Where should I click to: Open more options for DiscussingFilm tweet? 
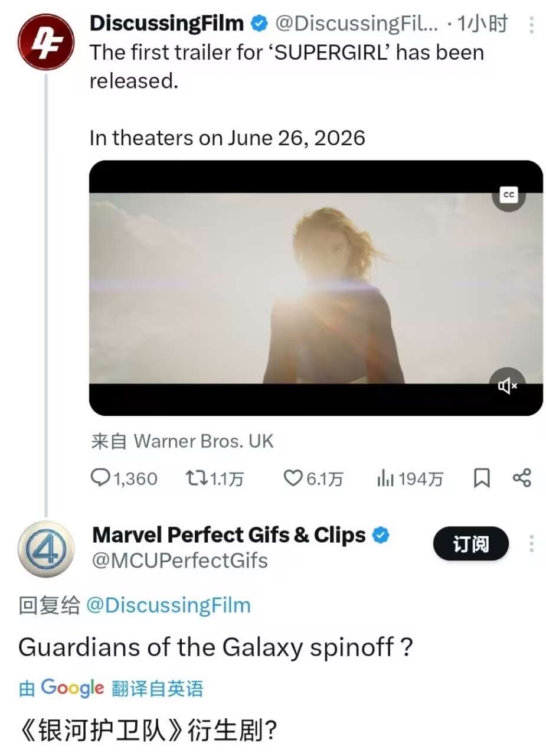pyautogui.click(x=531, y=25)
